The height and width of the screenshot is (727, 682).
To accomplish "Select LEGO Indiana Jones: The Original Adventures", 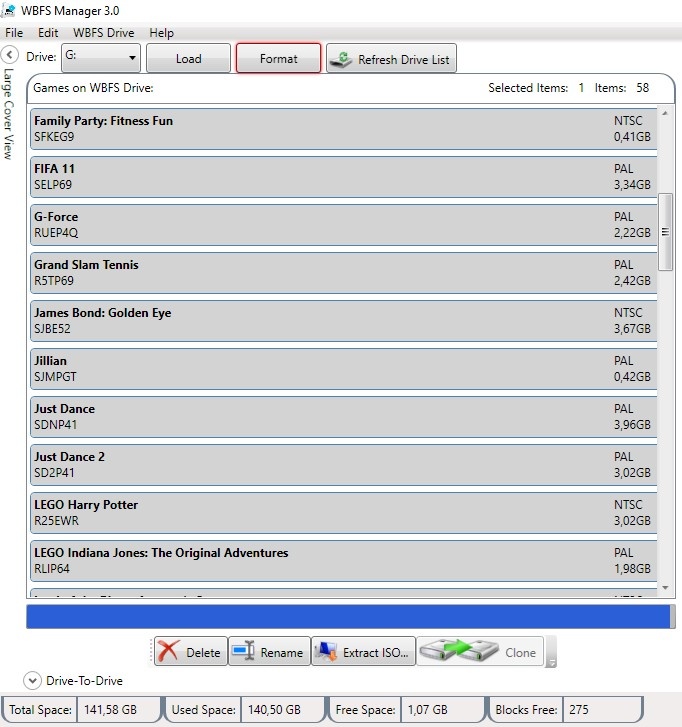I will tap(344, 561).
